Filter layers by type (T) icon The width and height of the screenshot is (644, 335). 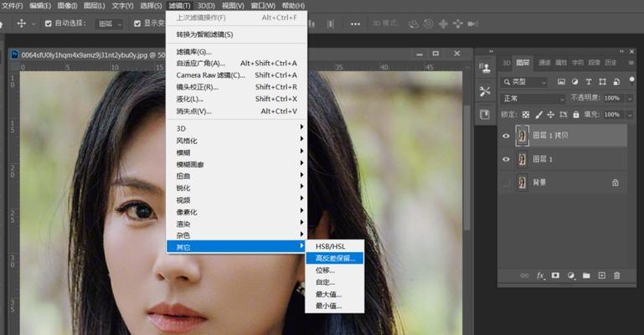click(x=589, y=82)
